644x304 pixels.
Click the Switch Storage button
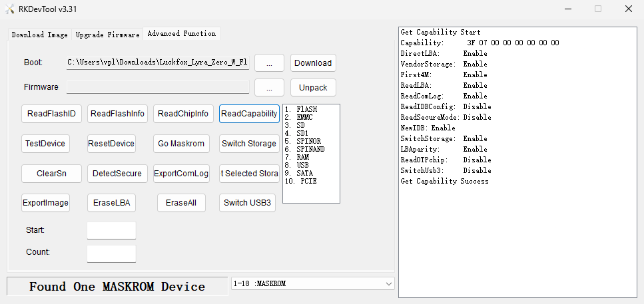[249, 144]
